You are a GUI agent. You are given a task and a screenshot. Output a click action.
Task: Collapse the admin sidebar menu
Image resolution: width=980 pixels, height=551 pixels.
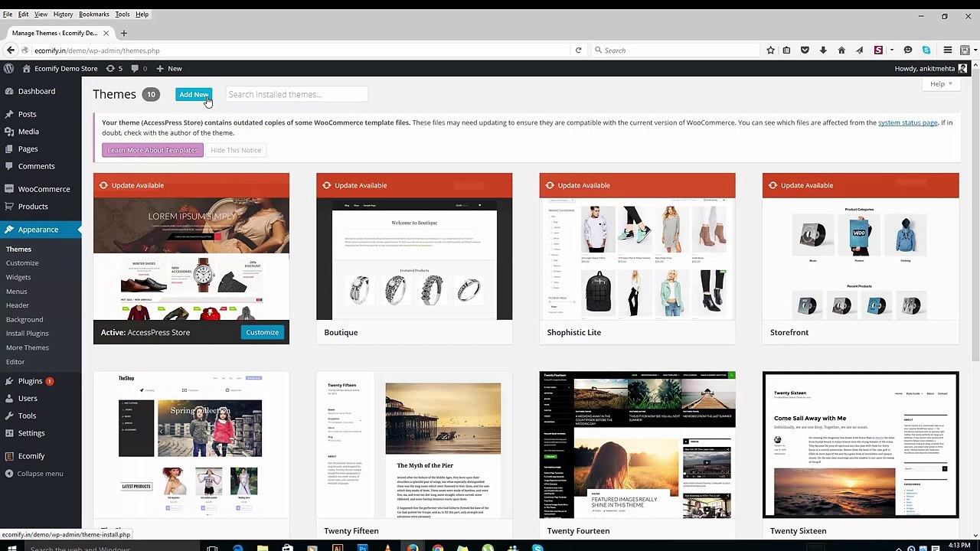(41, 474)
